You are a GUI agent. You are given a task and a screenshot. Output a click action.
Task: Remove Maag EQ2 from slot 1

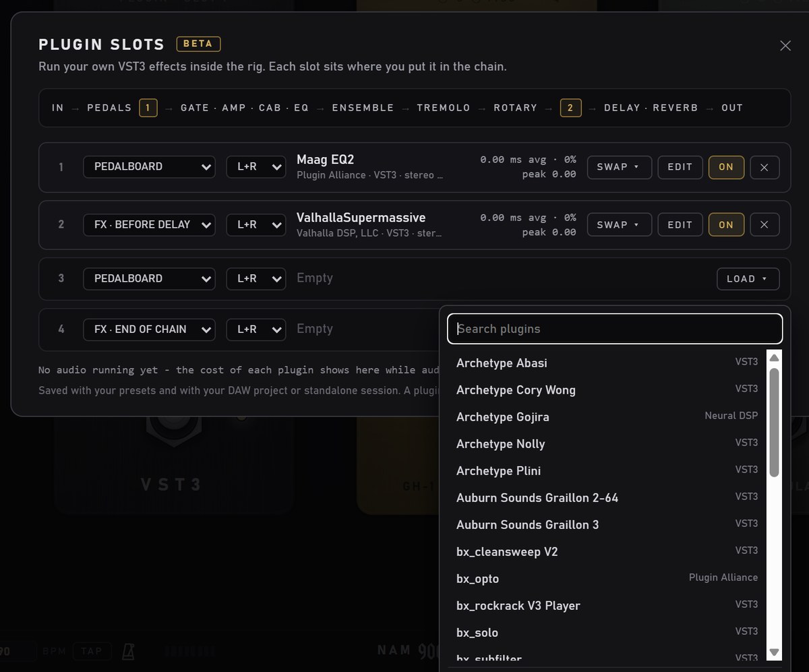click(x=764, y=167)
